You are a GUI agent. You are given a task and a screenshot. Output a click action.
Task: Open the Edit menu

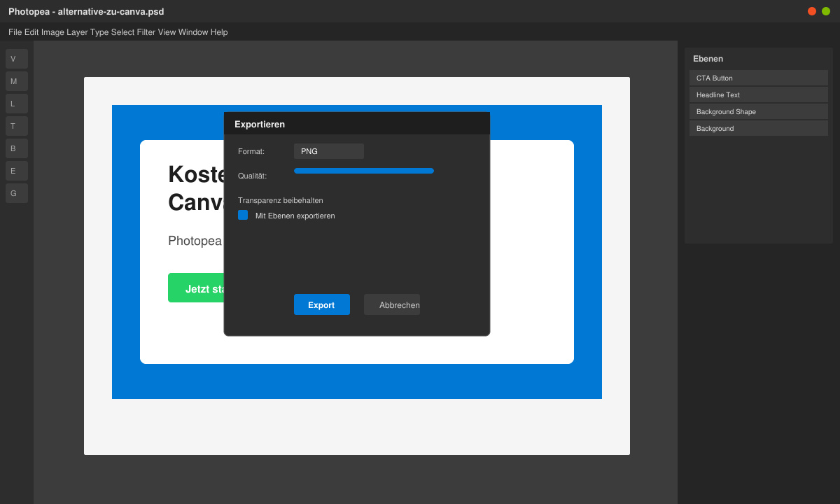(x=31, y=32)
